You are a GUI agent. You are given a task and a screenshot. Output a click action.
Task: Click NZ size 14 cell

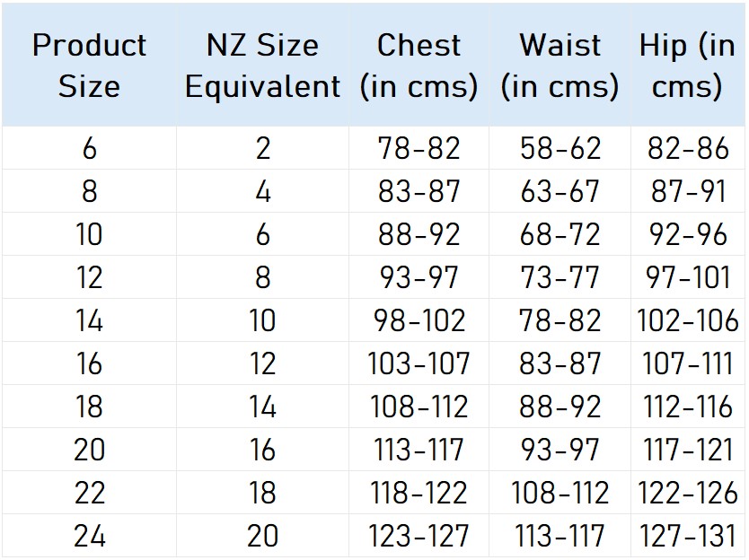263,407
